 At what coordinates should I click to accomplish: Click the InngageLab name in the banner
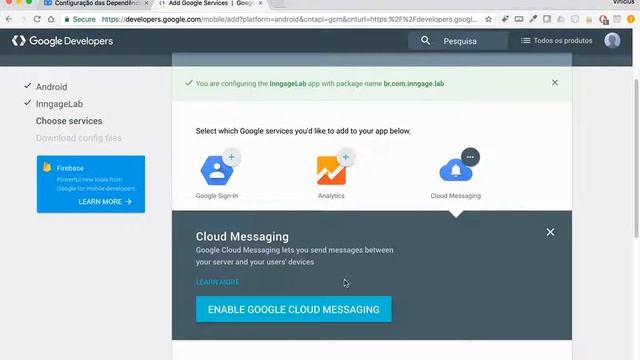coord(288,84)
